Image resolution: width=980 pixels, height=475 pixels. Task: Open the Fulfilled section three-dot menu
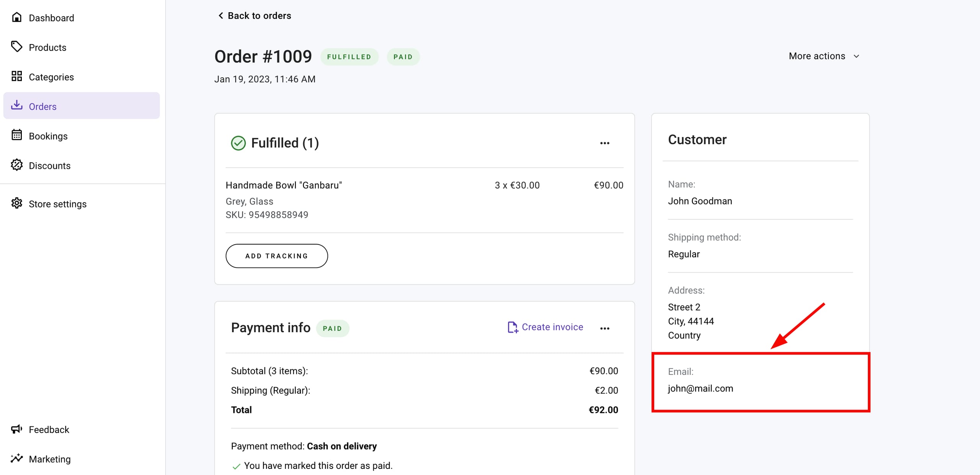[x=604, y=143]
